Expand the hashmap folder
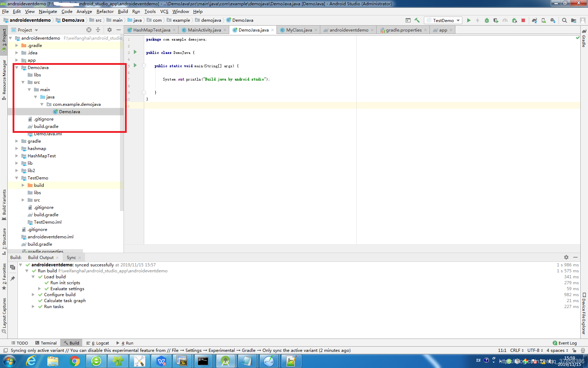The image size is (588, 368). tap(16, 149)
